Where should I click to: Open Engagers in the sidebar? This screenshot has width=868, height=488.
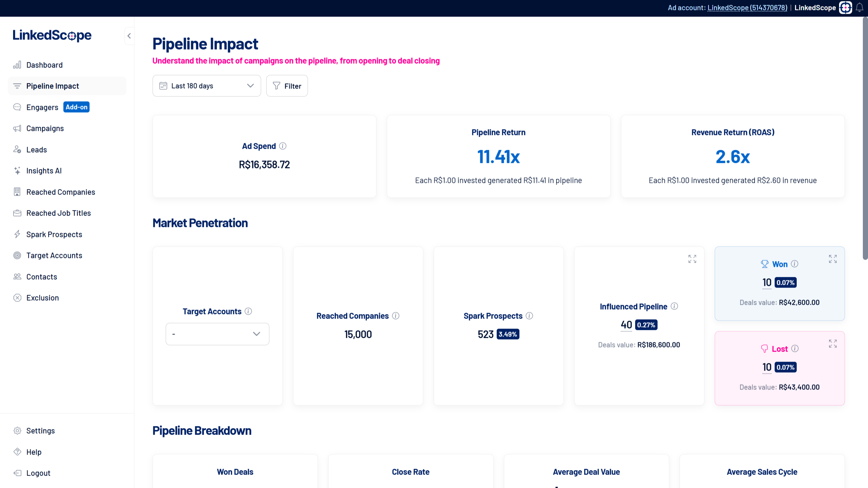[x=42, y=107]
